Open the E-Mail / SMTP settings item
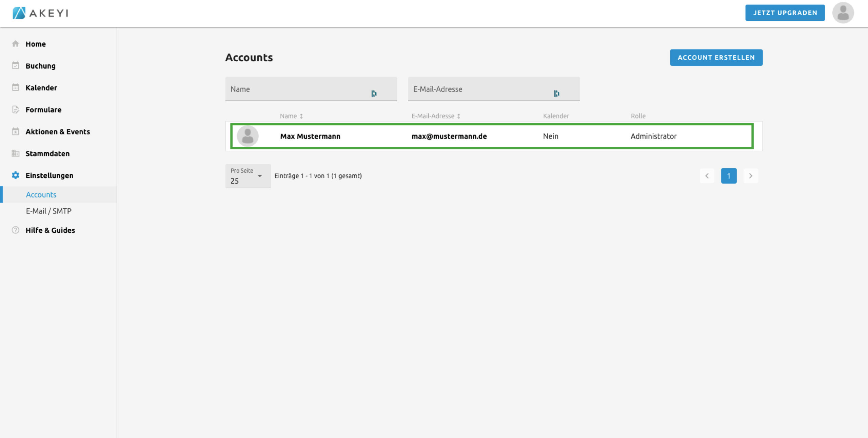Screen dimensions: 868x438 tap(48, 211)
